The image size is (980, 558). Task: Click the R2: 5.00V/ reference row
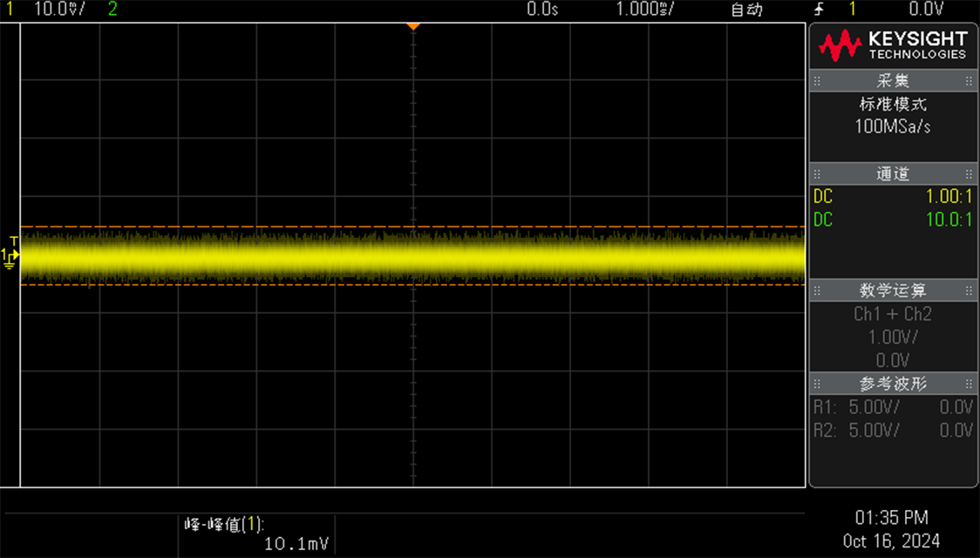[893, 431]
